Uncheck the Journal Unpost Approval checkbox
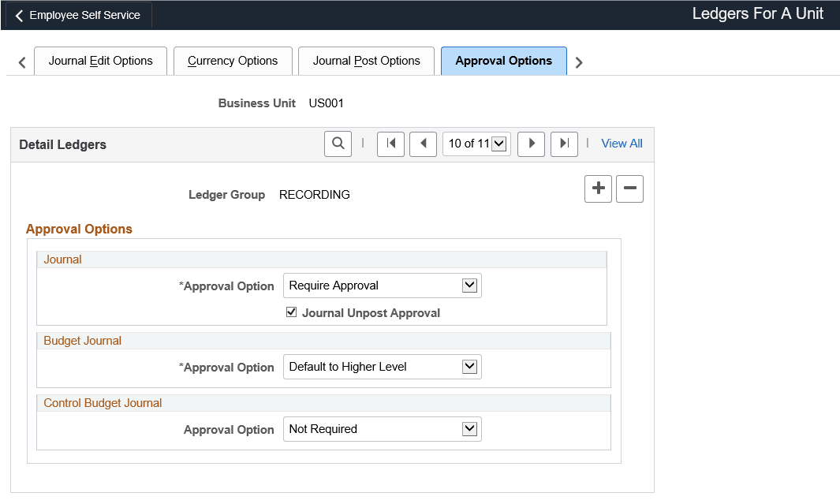The height and width of the screenshot is (504, 840). click(291, 312)
